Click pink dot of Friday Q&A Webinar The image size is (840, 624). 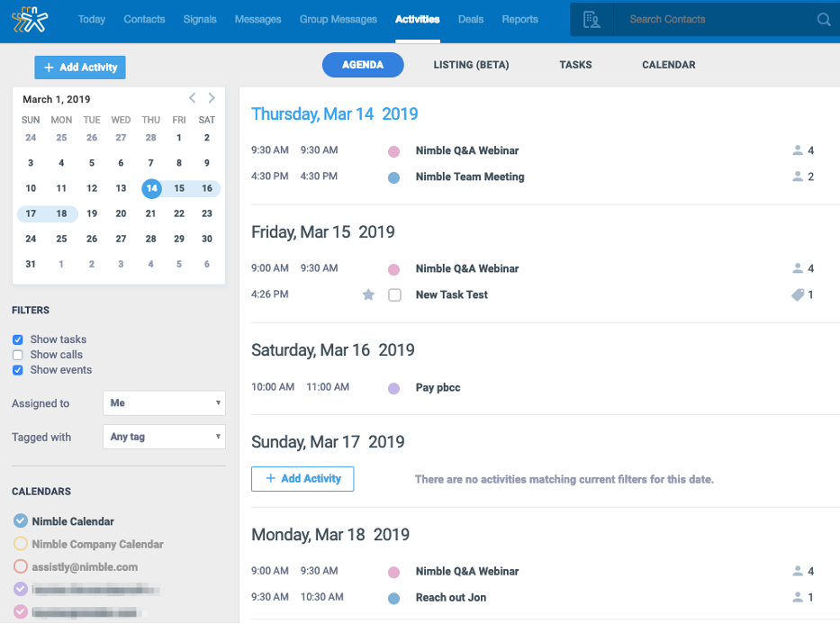click(393, 269)
